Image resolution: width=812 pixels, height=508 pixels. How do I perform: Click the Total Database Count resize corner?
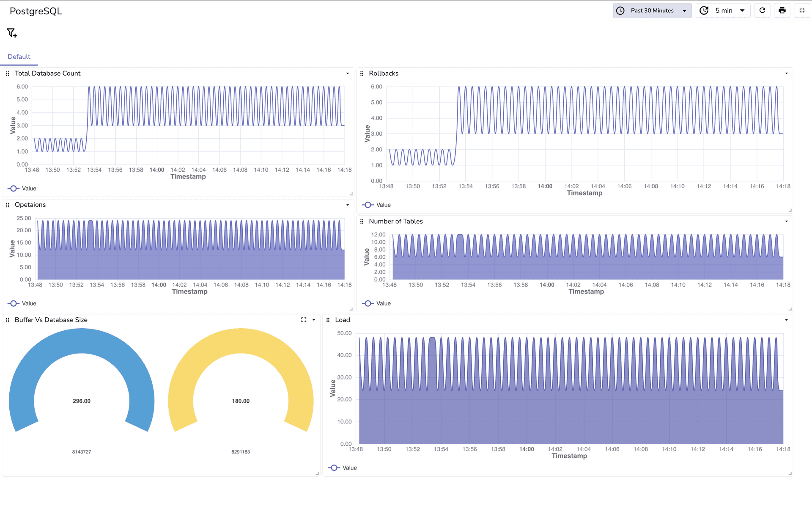click(351, 194)
